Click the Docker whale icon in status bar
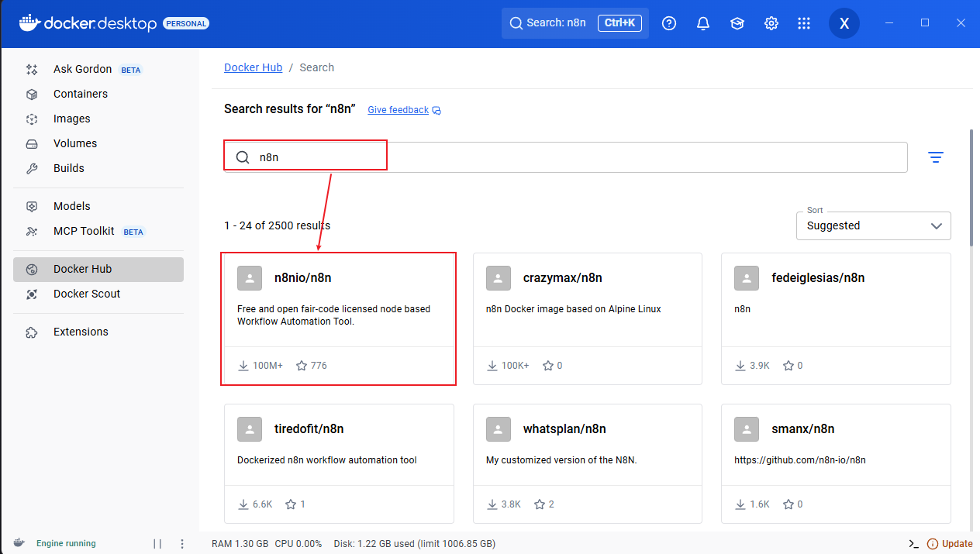 (19, 543)
